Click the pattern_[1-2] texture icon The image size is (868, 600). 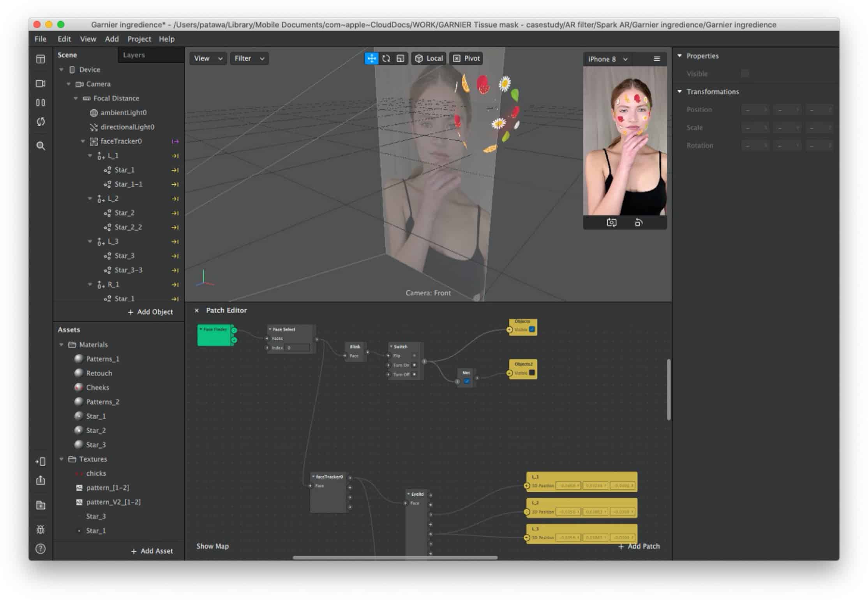(x=79, y=488)
